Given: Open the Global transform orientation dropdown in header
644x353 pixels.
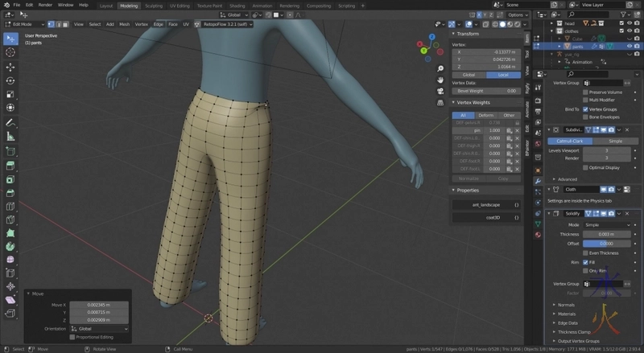Looking at the screenshot, I should point(234,14).
